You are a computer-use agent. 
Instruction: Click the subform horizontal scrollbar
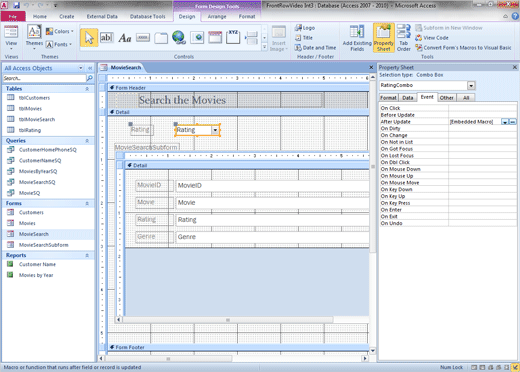tap(228, 320)
